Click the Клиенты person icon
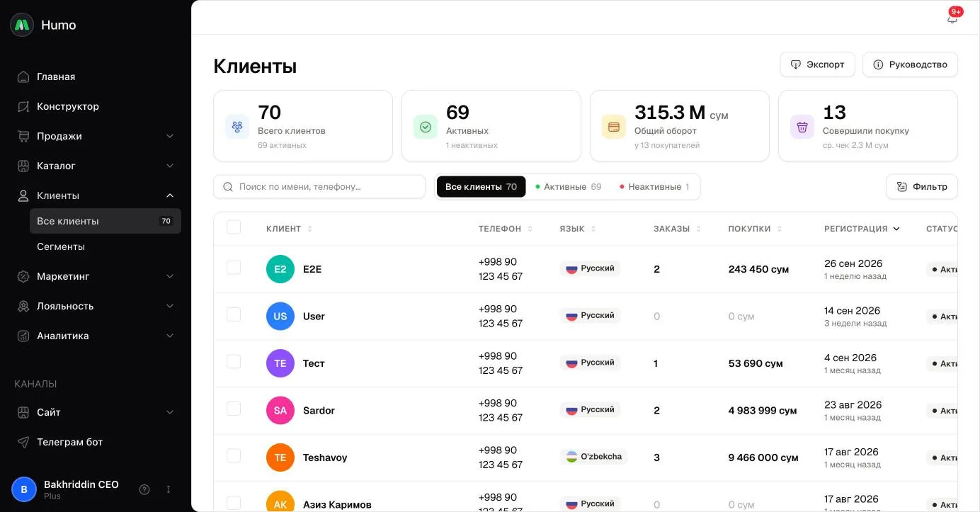The image size is (980, 512). (23, 195)
